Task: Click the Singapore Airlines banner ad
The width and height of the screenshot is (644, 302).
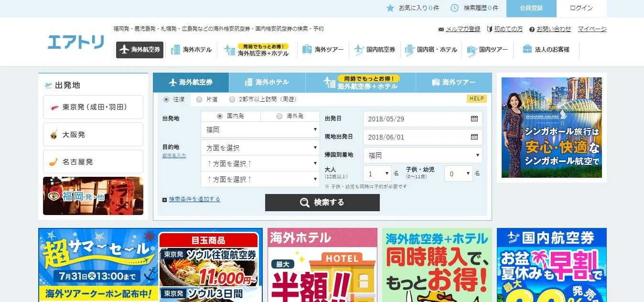Action: pyautogui.click(x=552, y=128)
